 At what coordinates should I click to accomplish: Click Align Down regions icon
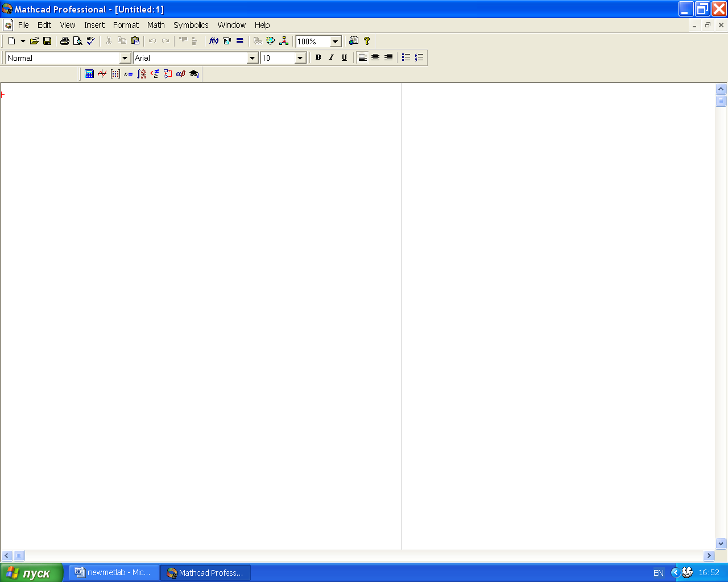pyautogui.click(x=195, y=41)
